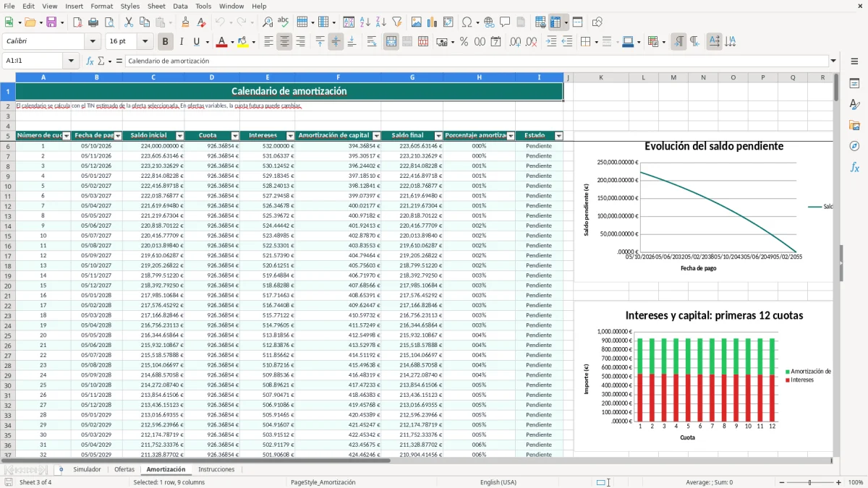
Task: Open filter dropdown for Cuota column
Action: pyautogui.click(x=234, y=136)
